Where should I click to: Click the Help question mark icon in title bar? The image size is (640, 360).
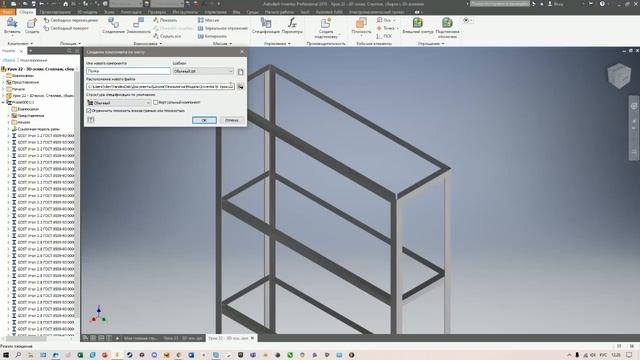pyautogui.click(x=602, y=4)
